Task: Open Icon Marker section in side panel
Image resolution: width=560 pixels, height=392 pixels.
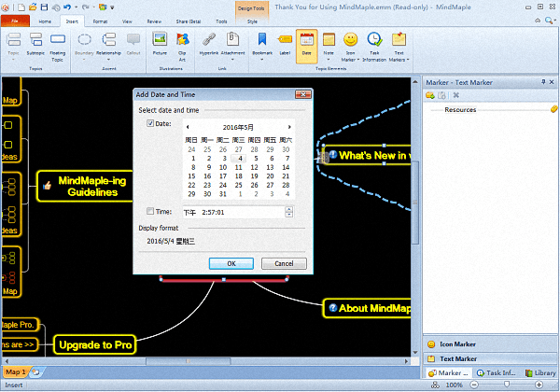Action: (490, 344)
